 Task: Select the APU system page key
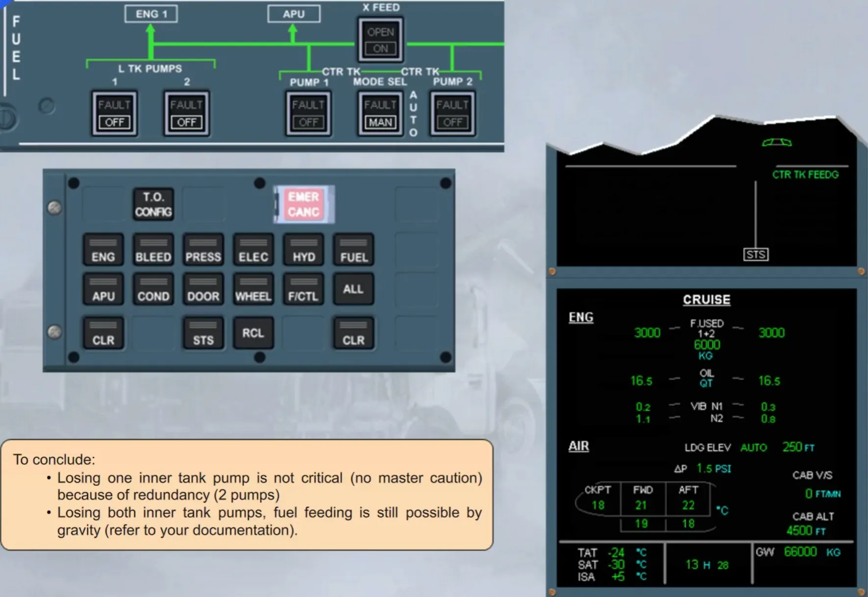pos(103,289)
